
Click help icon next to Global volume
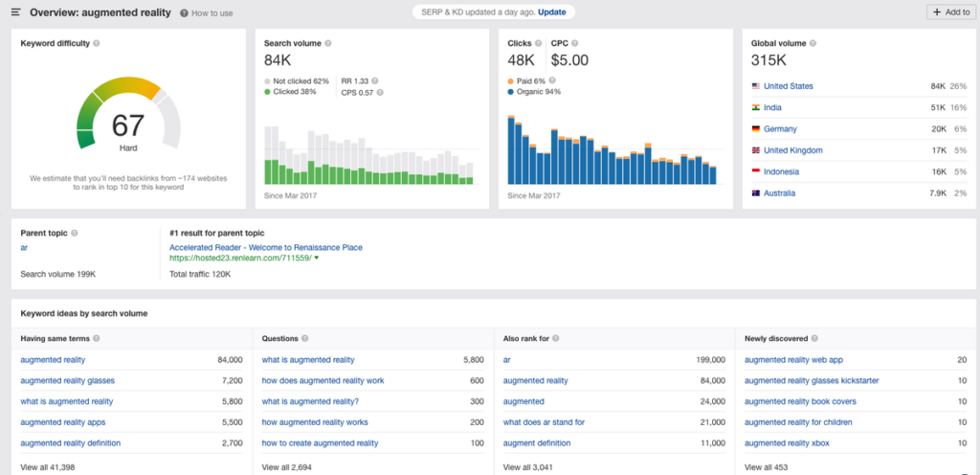pyautogui.click(x=813, y=44)
